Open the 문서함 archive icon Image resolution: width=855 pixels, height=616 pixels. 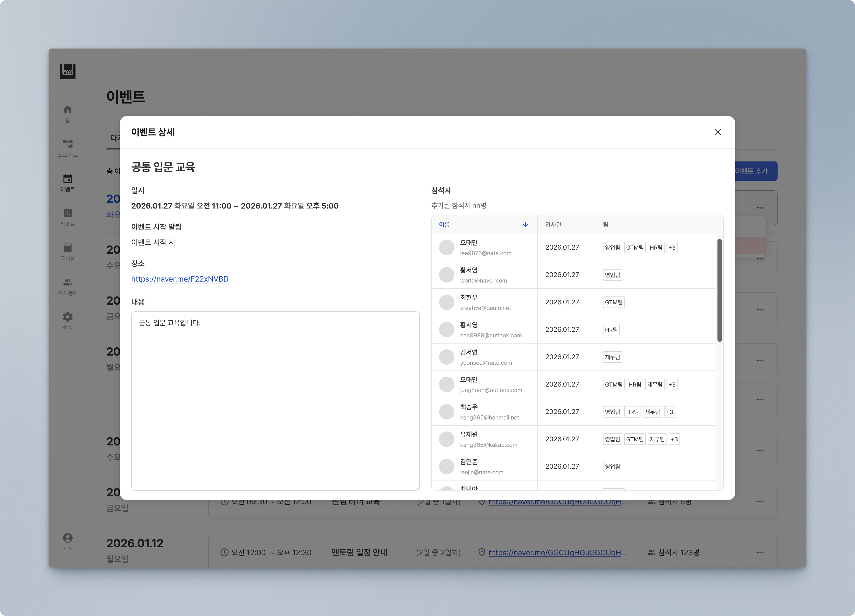[x=68, y=248]
